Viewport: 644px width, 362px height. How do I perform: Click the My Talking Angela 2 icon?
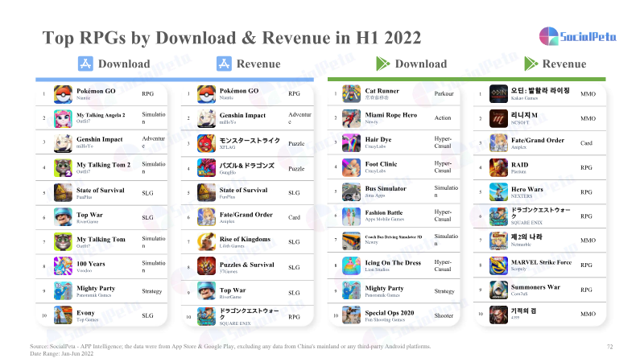[x=63, y=118]
